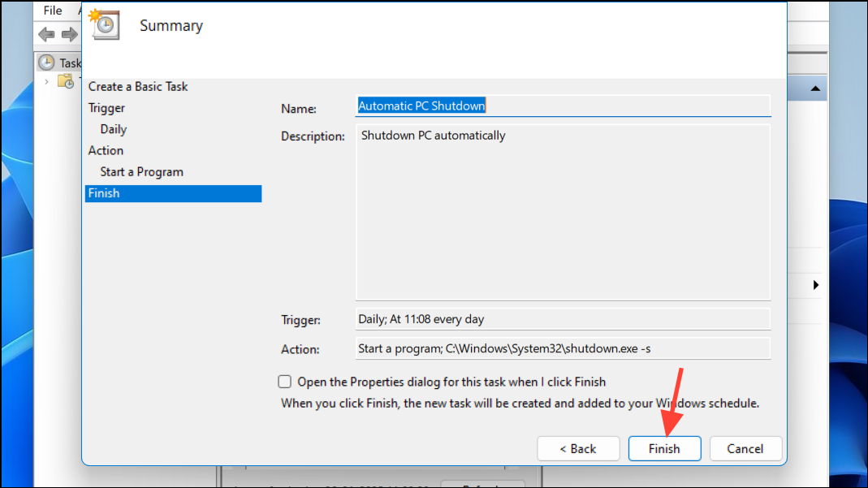Click the back navigation arrow
This screenshot has width=868, height=488.
tap(46, 34)
